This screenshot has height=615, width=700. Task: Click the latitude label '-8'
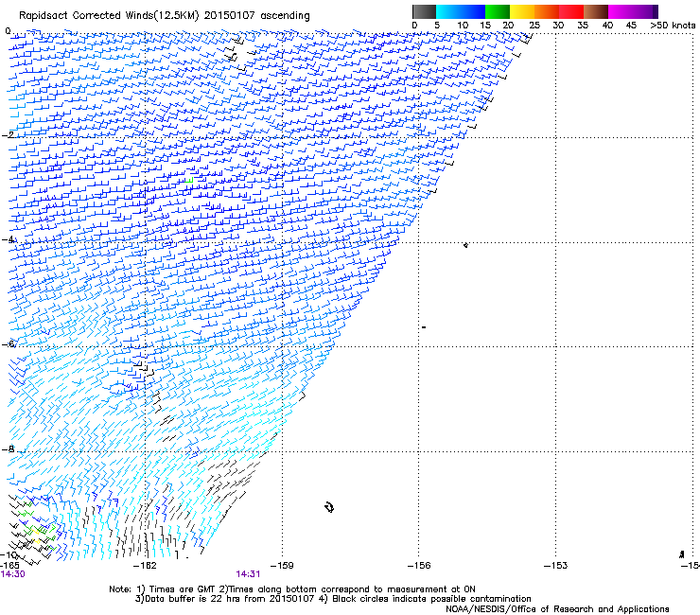click(8, 448)
